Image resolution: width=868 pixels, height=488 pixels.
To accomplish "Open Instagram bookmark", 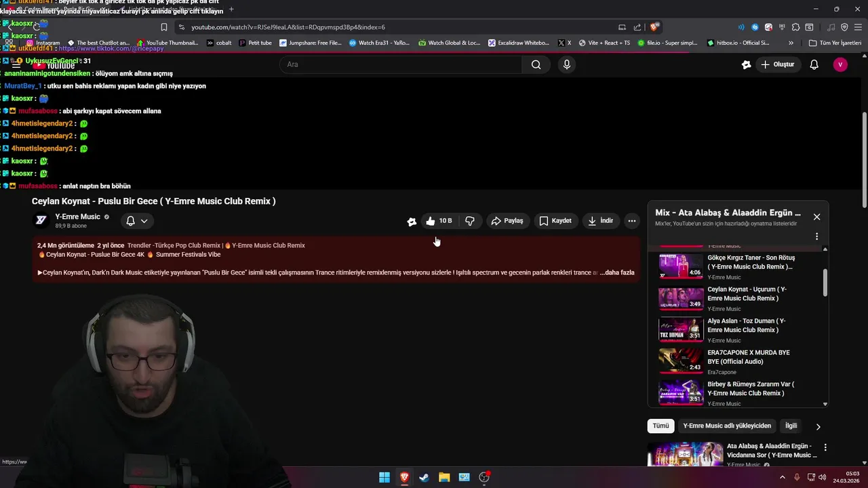I will pyautogui.click(x=43, y=43).
